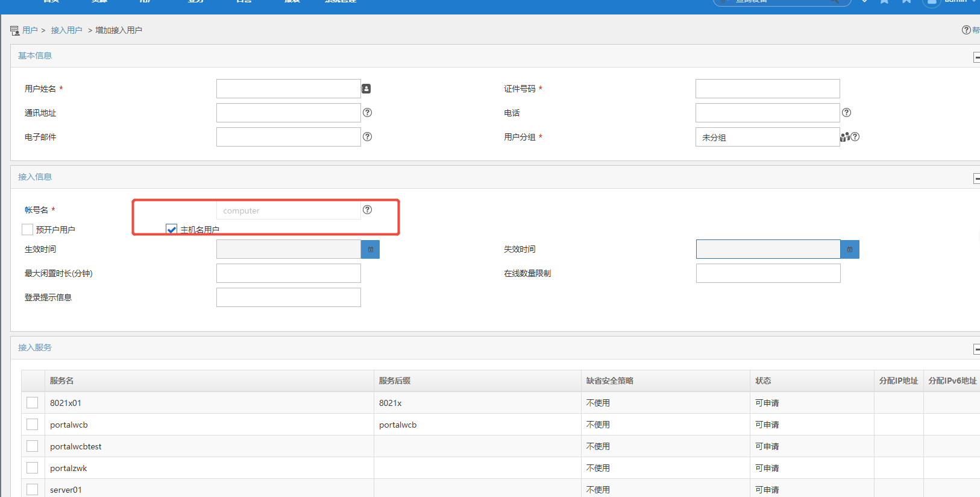Enable the 预开户用户 checkbox
Screen dimensions: 980x497
[28, 230]
